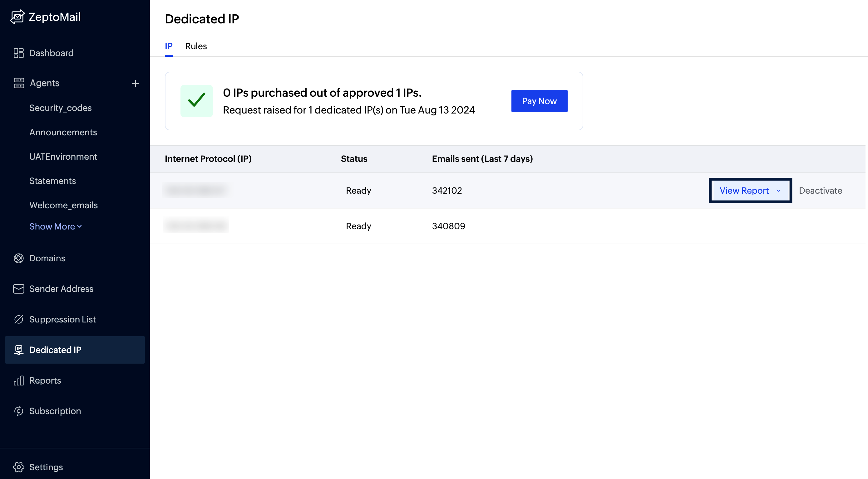This screenshot has height=479, width=868.
Task: Click the Pay Now button
Action: pos(539,101)
